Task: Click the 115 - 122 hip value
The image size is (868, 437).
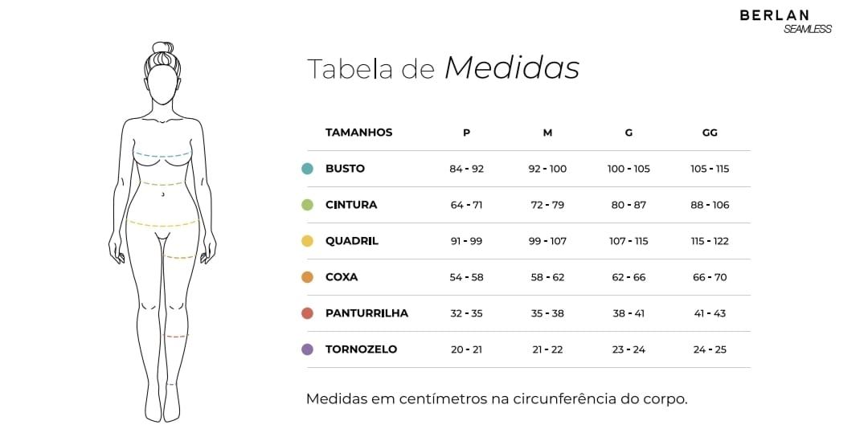Action: pos(710,241)
